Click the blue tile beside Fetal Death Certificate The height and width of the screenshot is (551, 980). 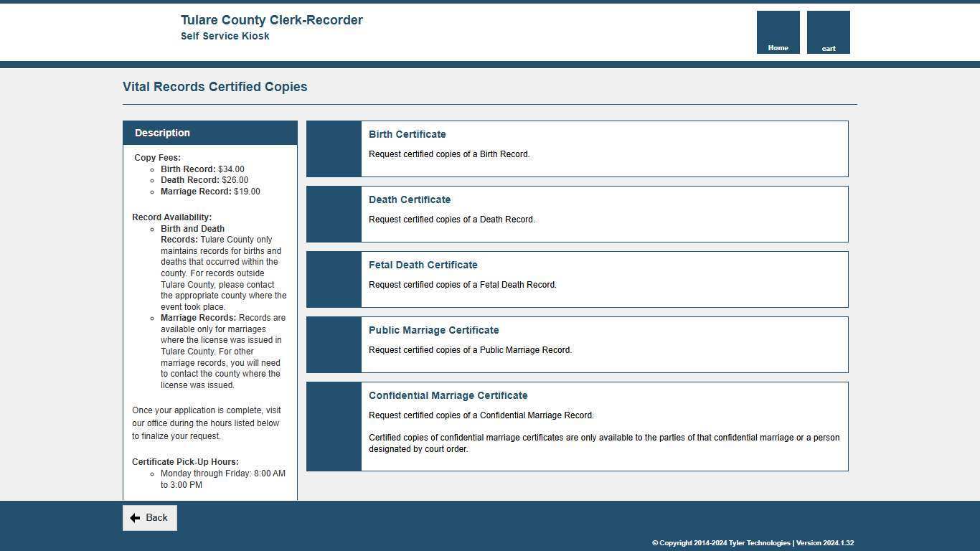tap(334, 279)
